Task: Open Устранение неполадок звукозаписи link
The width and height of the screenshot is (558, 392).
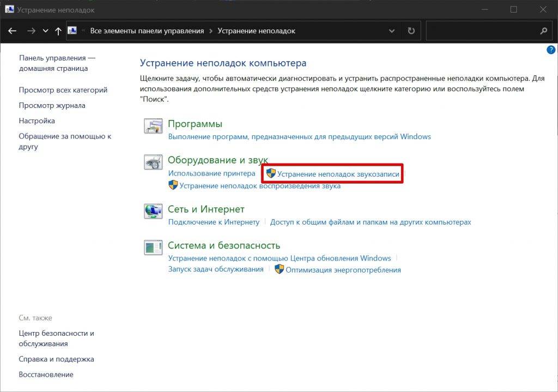Action: tap(338, 174)
